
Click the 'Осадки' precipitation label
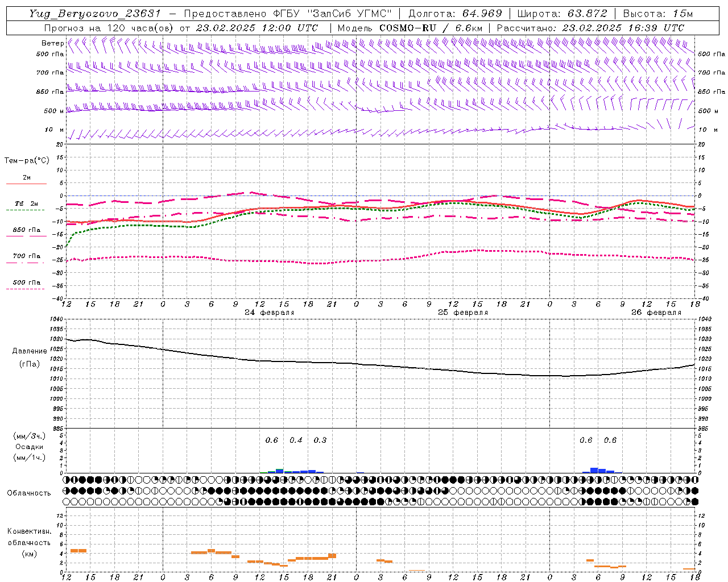coord(30,447)
